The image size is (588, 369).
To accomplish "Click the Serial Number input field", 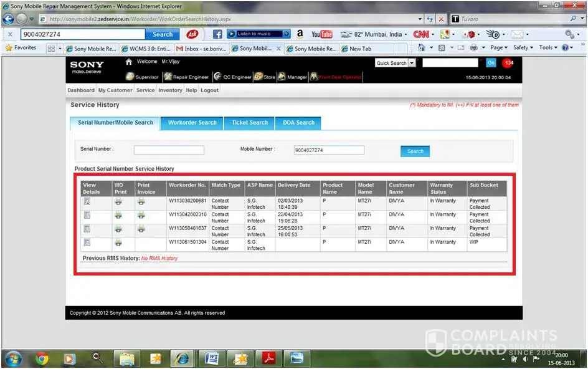I will 169,150.
